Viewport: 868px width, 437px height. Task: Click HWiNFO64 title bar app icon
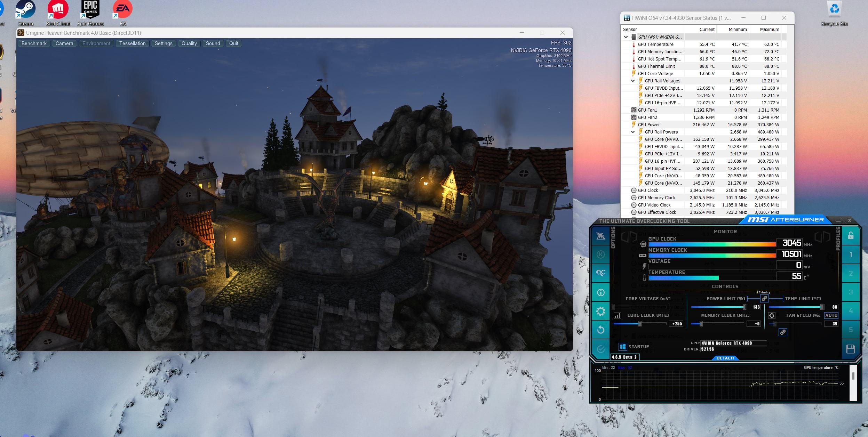point(627,18)
